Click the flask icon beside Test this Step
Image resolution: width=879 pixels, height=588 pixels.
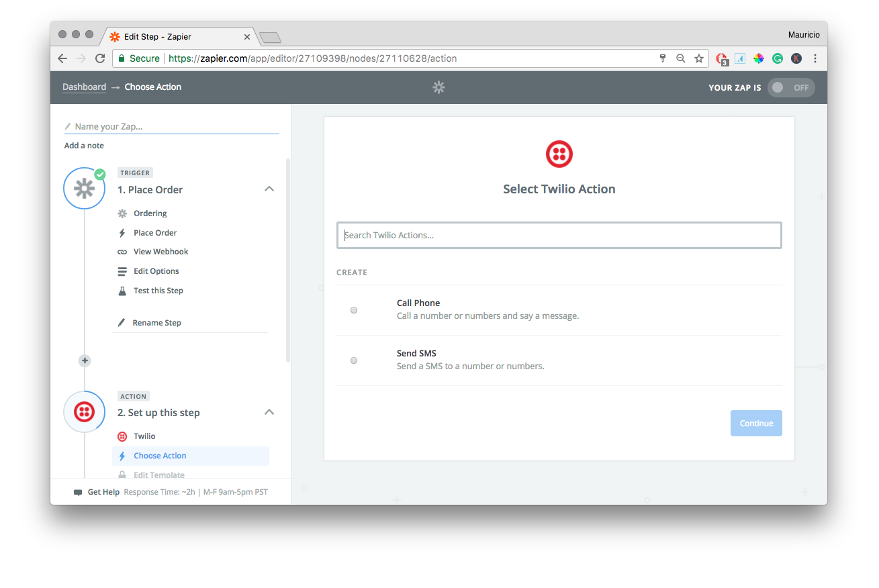pyautogui.click(x=122, y=291)
